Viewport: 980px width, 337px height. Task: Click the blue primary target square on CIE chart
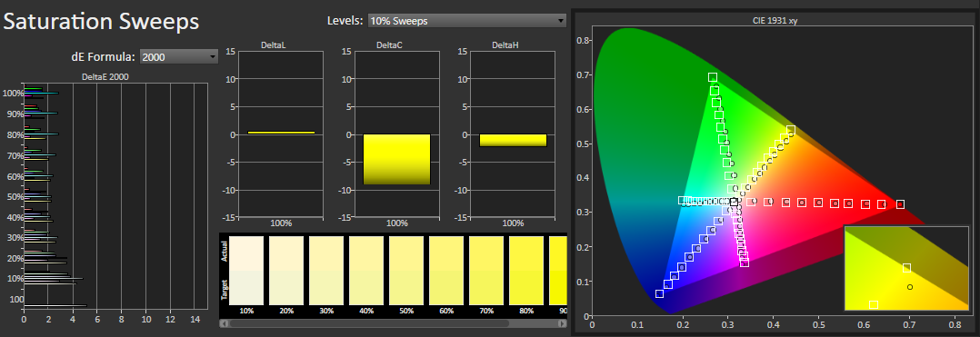coord(659,293)
